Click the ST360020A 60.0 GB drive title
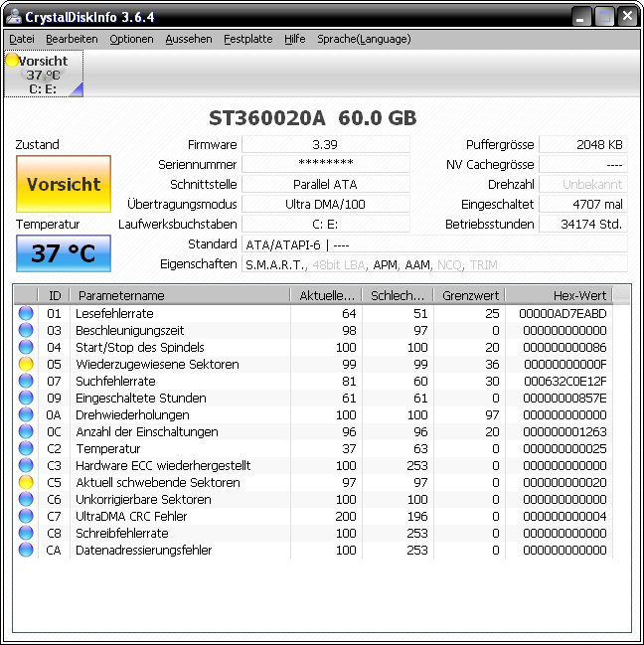The height and width of the screenshot is (645, 644). point(312,118)
